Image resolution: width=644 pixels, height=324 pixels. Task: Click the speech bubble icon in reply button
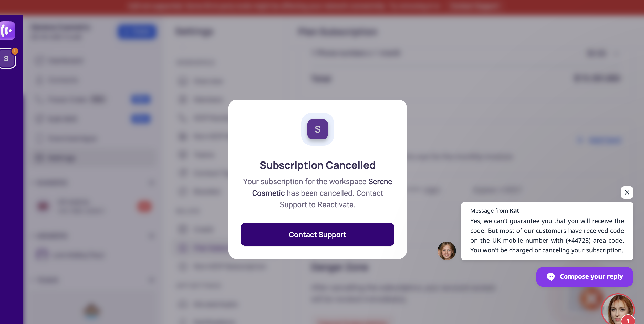[x=550, y=277]
